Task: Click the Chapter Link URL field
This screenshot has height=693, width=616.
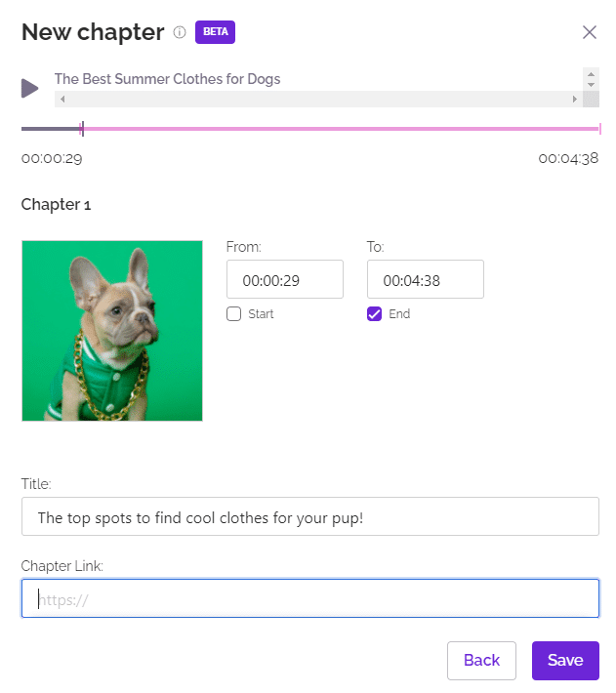Action: click(x=309, y=598)
